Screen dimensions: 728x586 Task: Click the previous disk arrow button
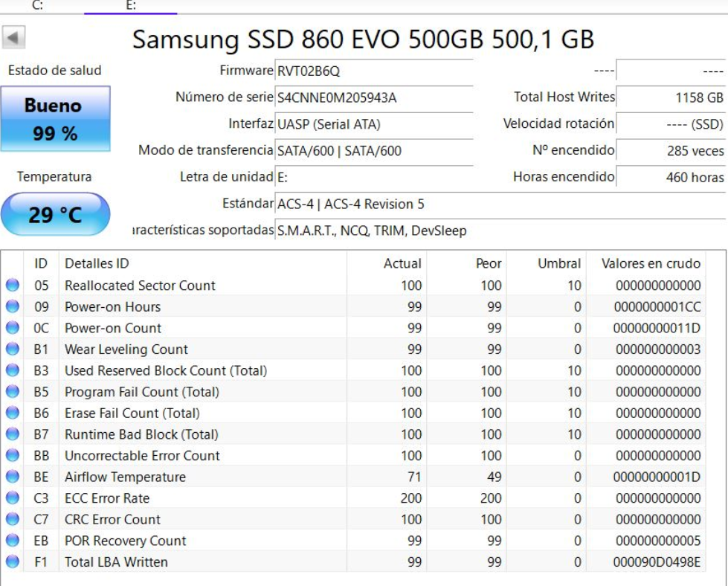tap(13, 37)
